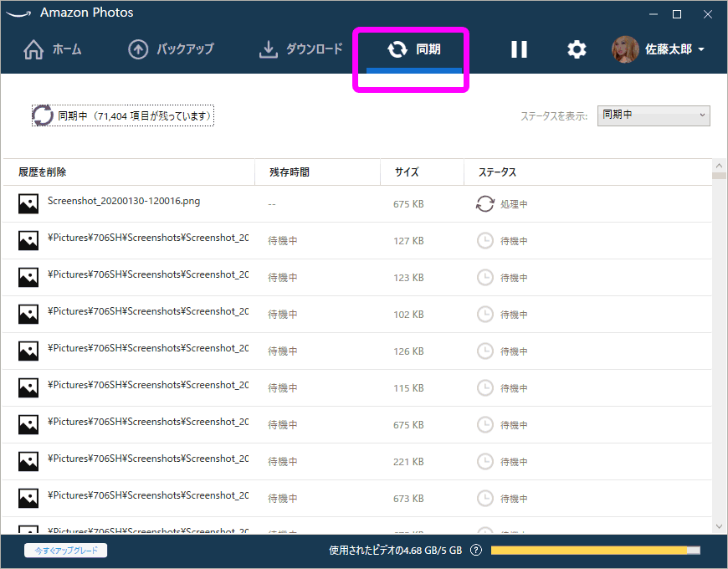
Task: Click the 残存時間 value 待機中 in the 115 KB row
Action: (x=282, y=388)
